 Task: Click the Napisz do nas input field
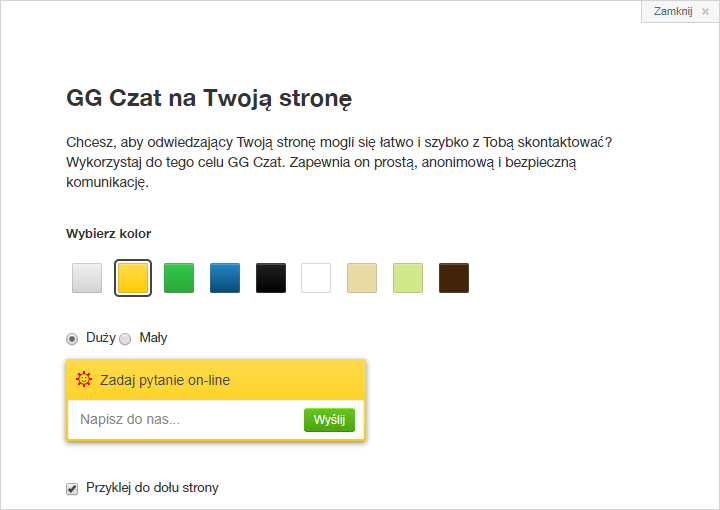tap(186, 420)
